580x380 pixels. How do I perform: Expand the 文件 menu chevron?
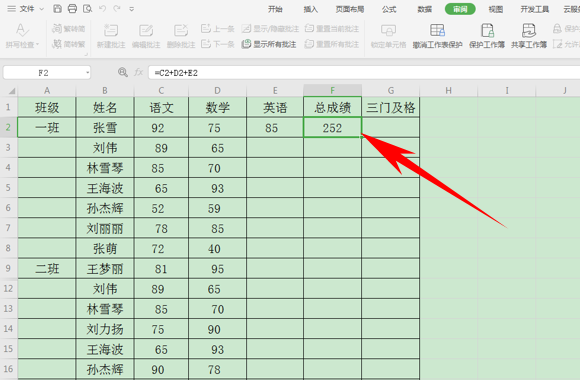point(41,9)
